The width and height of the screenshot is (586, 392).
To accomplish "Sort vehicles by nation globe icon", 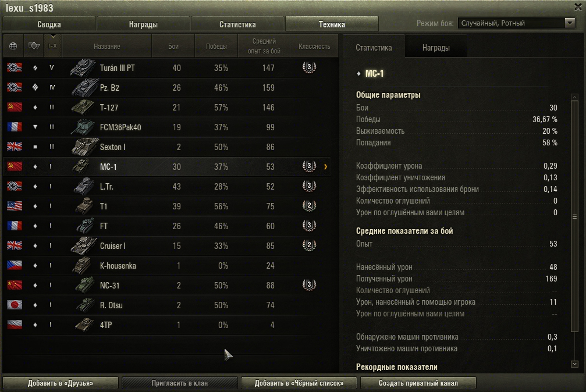I will tap(13, 46).
